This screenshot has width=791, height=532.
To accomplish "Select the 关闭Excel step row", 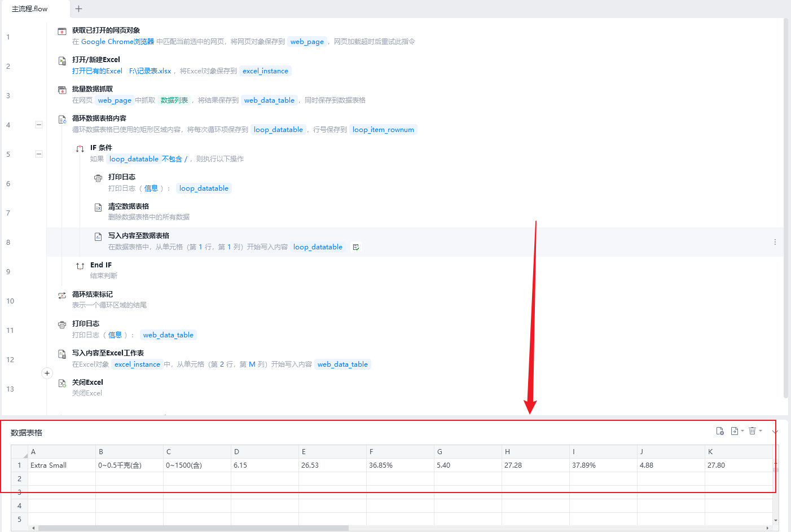I will pyautogui.click(x=415, y=389).
